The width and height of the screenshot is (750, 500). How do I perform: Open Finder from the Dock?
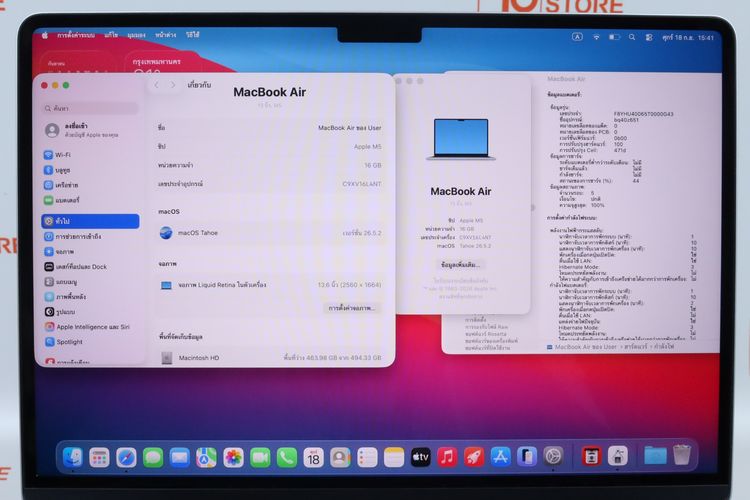(73, 457)
